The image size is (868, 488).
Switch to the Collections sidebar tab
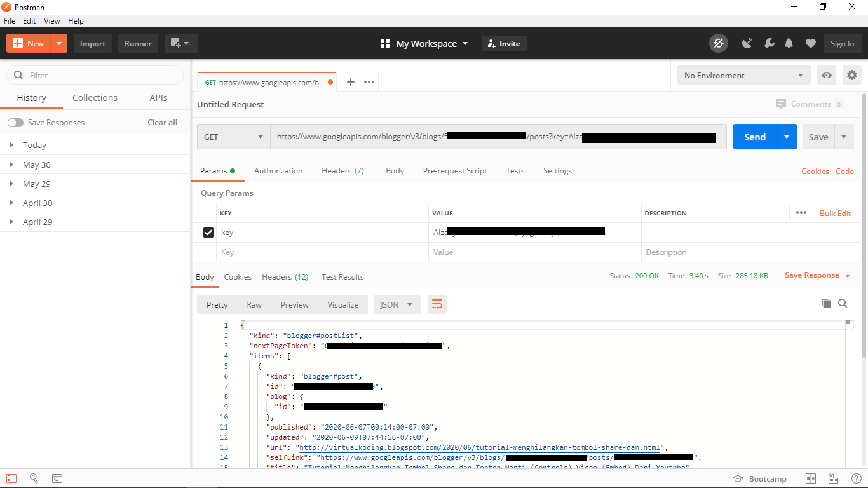95,98
